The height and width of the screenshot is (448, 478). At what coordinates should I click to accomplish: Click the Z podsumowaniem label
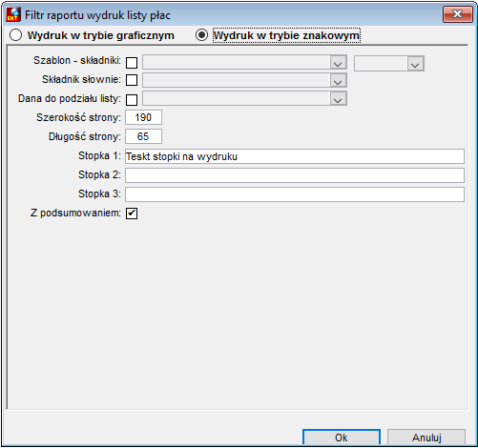click(75, 213)
